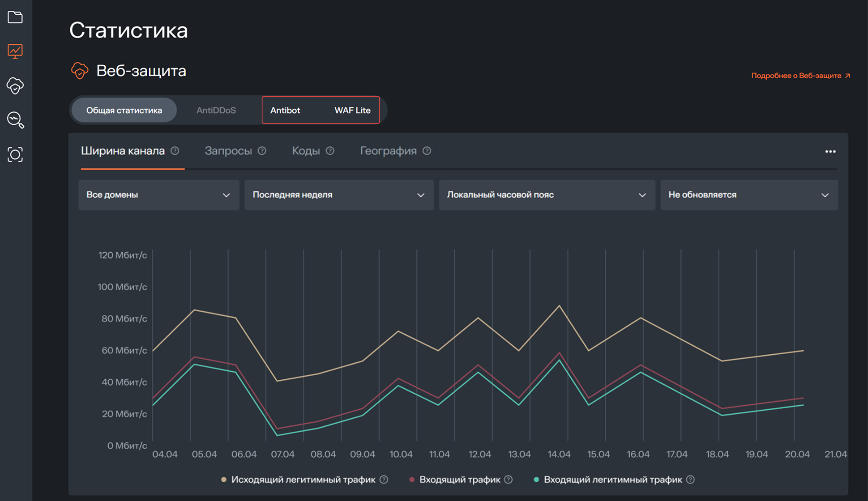Select the statistics monitor icon in sidebar
The height and width of the screenshot is (501, 868).
pyautogui.click(x=15, y=51)
